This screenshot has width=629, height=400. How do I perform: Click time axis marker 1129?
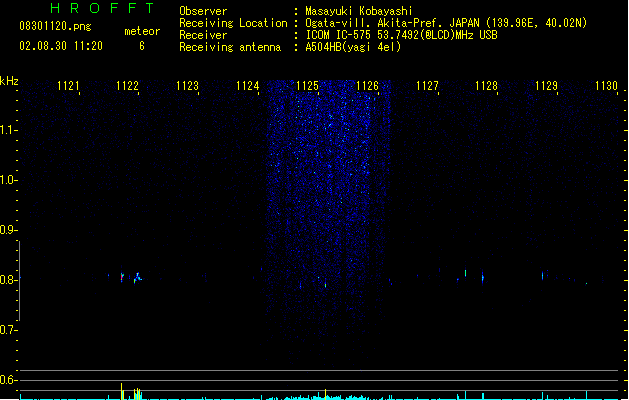click(x=546, y=86)
